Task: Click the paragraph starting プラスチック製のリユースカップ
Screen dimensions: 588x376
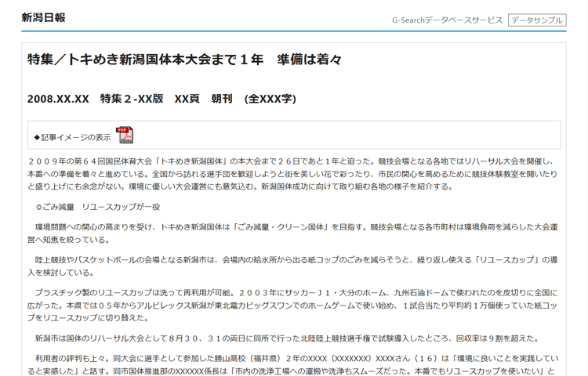Action: pos(292,305)
